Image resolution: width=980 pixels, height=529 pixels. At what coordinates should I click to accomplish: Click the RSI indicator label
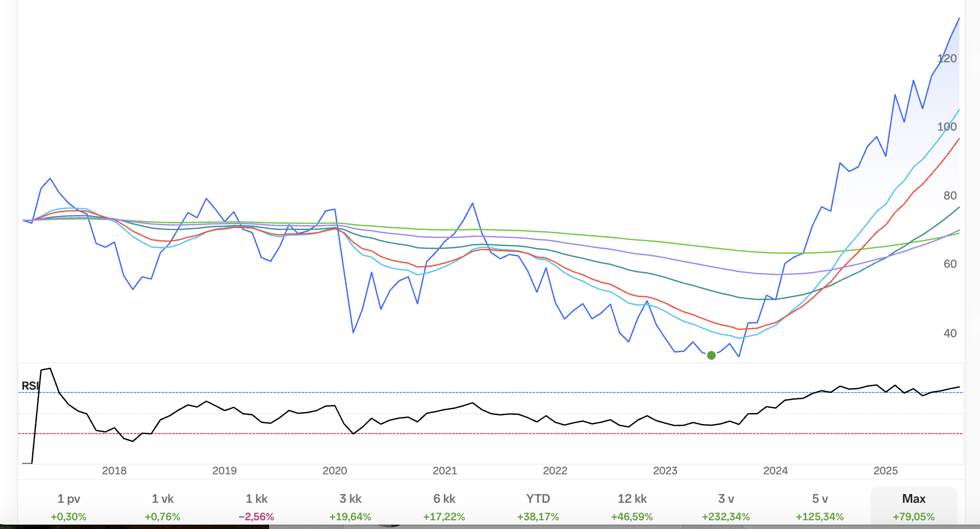click(x=30, y=386)
